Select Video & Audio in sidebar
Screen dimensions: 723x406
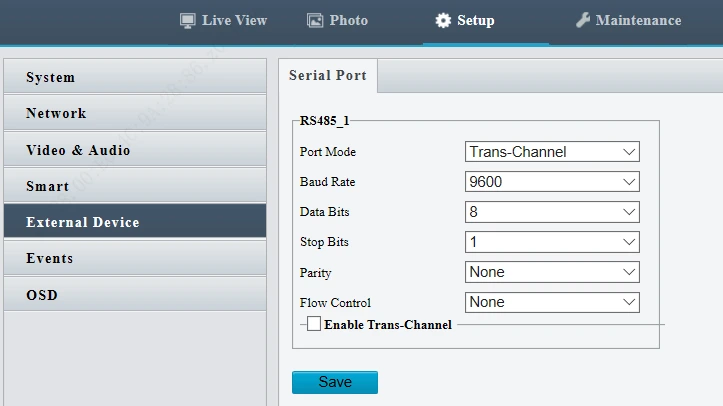[134, 150]
